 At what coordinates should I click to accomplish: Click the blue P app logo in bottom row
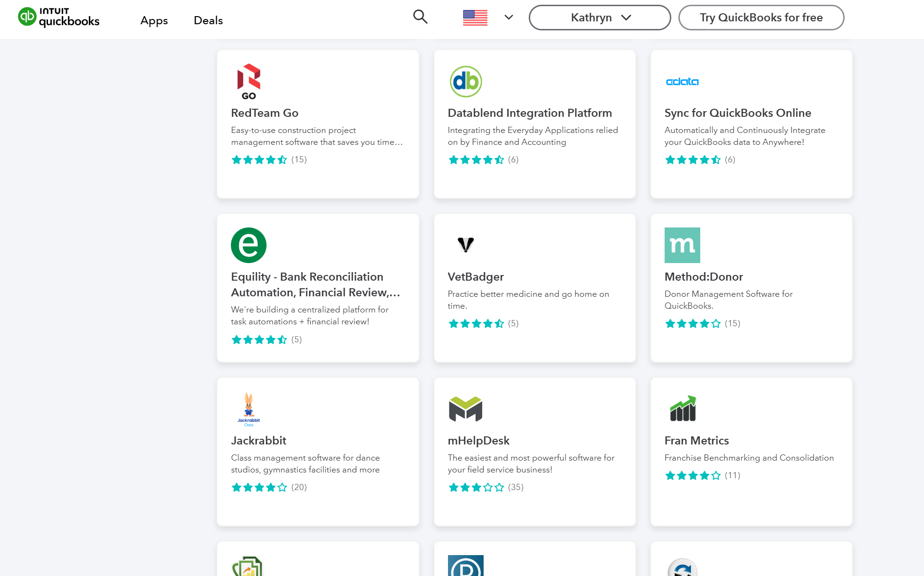pos(466,566)
